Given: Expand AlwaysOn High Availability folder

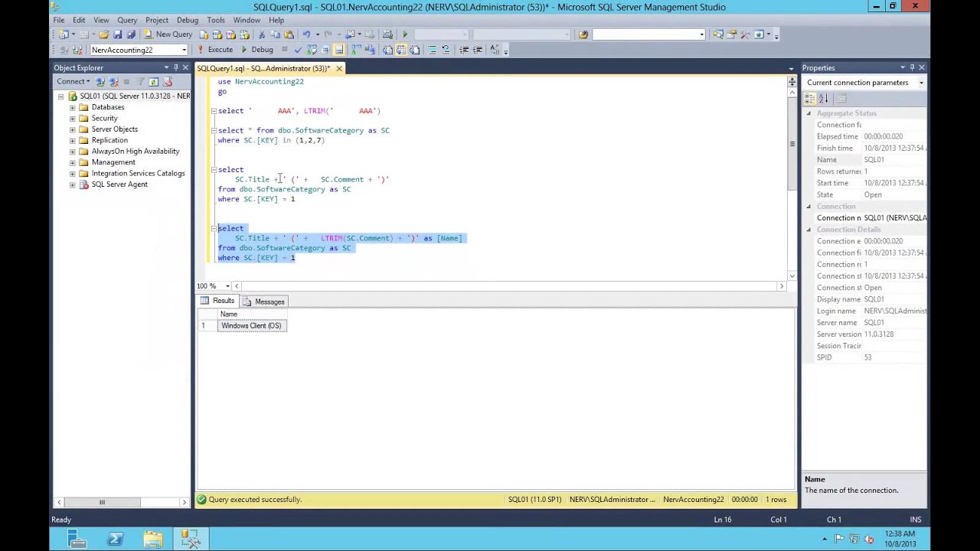Looking at the screenshot, I should point(73,152).
